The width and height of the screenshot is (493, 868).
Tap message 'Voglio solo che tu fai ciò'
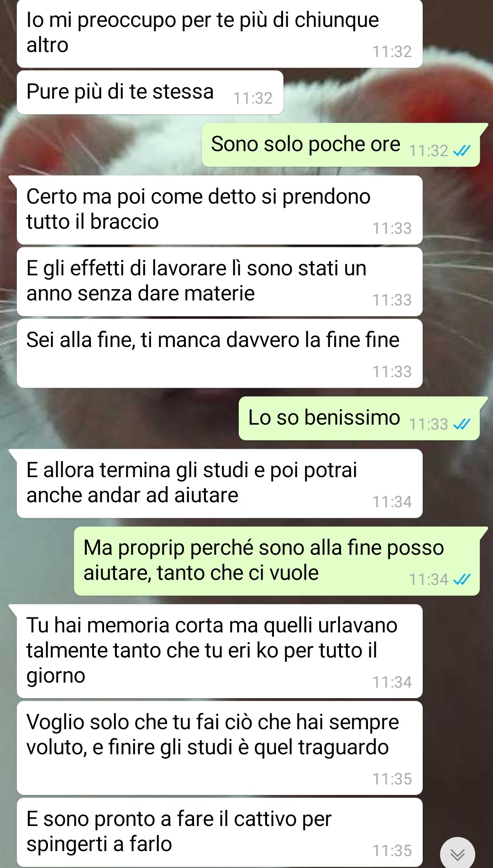pyautogui.click(x=220, y=748)
